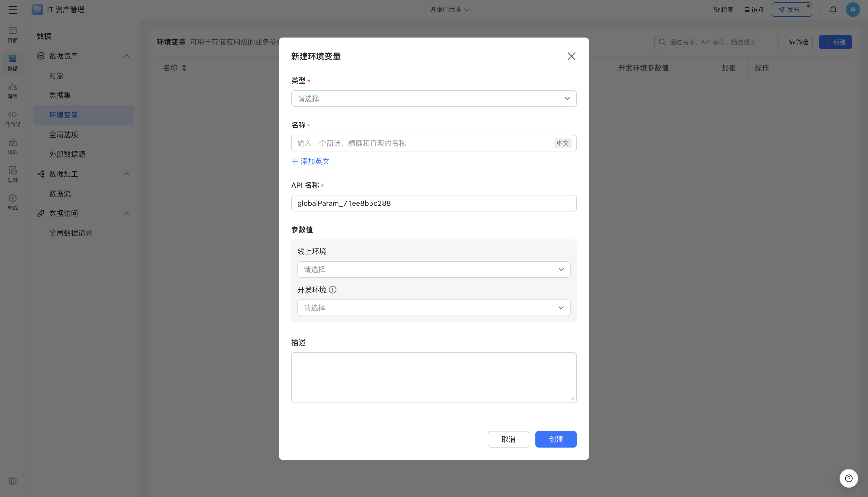
Task: Focus the 名称 input field
Action: 434,143
